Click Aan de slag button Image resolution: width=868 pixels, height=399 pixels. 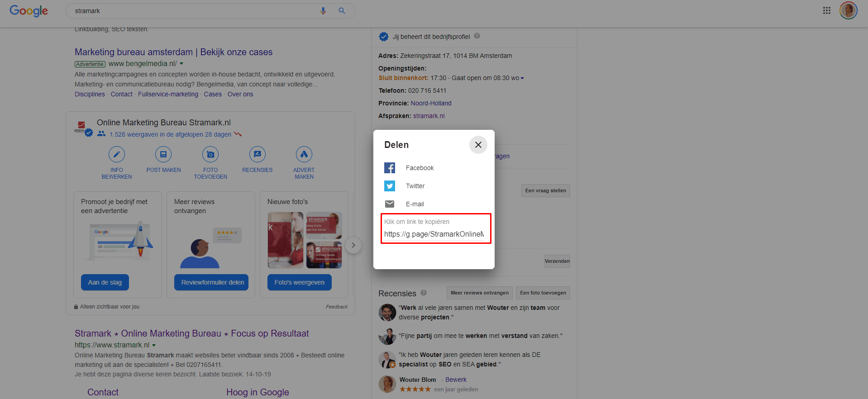pyautogui.click(x=105, y=282)
